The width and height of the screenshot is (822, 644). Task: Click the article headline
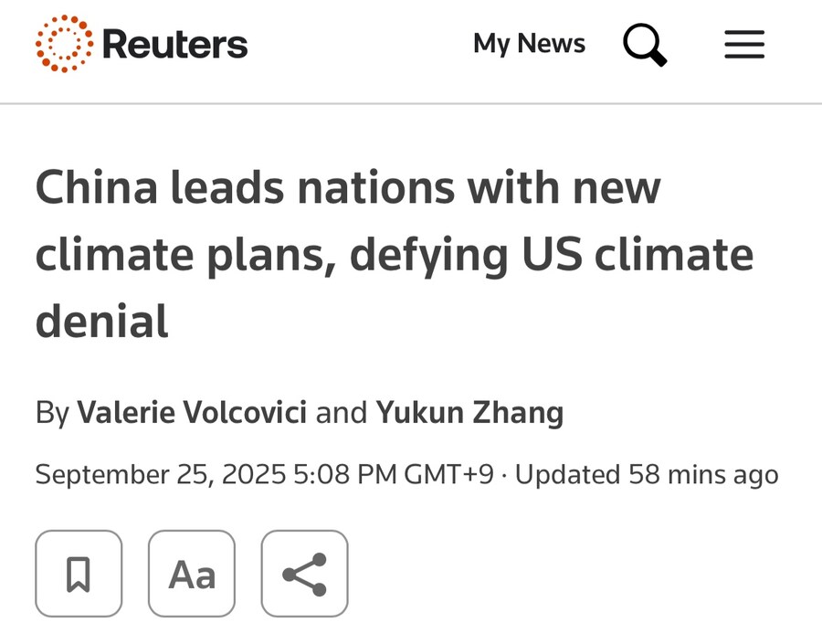[393, 254]
